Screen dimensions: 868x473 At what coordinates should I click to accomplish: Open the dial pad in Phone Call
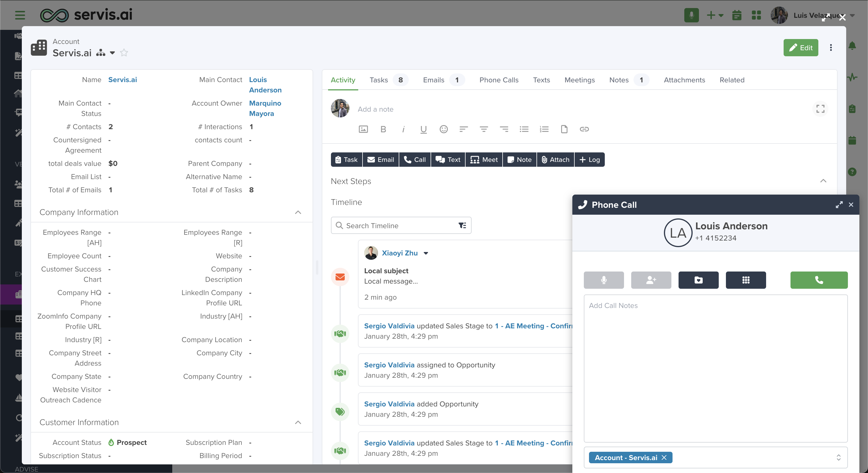746,280
